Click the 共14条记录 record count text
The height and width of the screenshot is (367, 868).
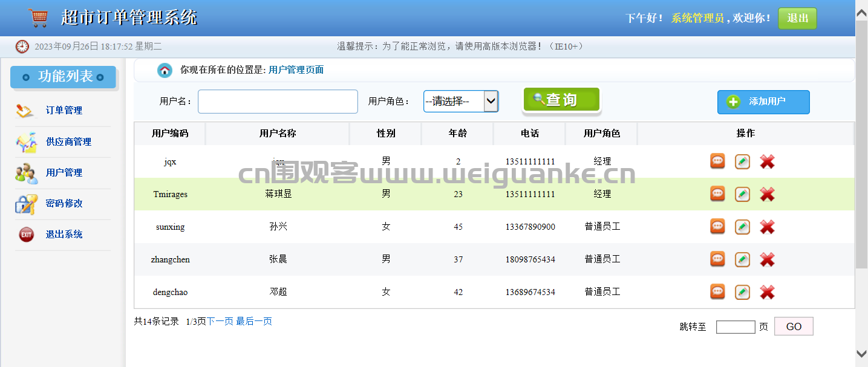(156, 322)
